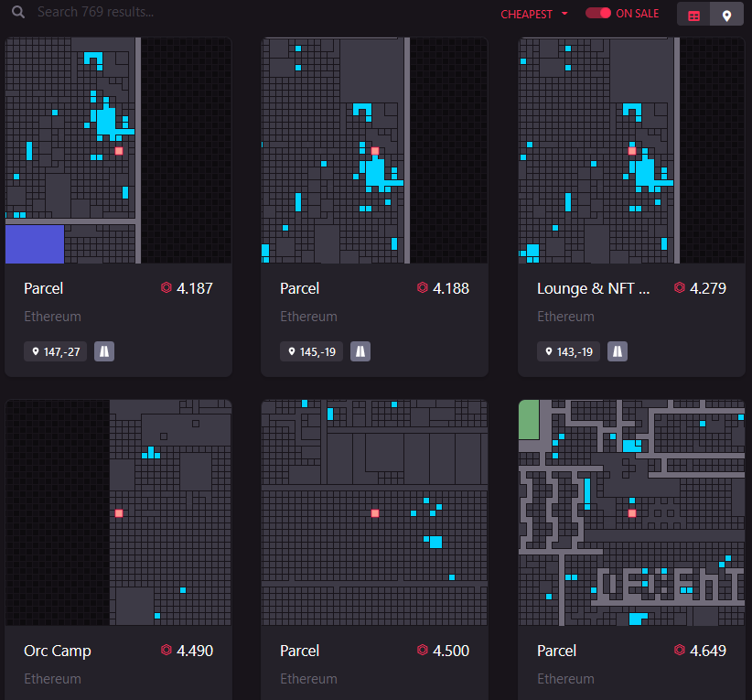Open the Cheapest sort dropdown
752x700 pixels.
pyautogui.click(x=528, y=14)
